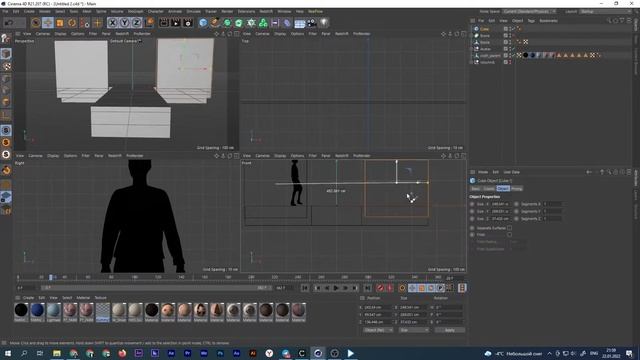Select the Cube object in Object Manager
The image size is (640, 360).
484,29
